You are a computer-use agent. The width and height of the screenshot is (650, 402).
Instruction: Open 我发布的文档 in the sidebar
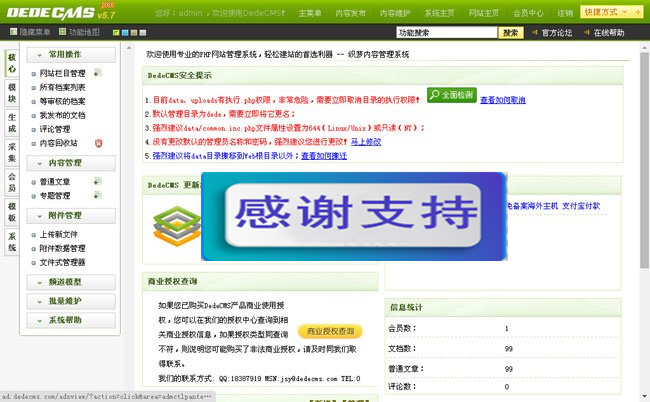point(62,115)
